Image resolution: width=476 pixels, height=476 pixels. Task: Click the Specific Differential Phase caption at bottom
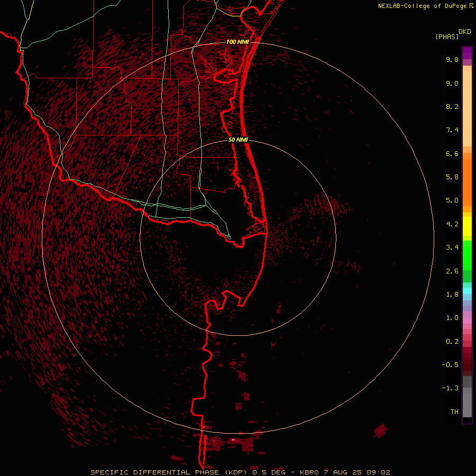[x=241, y=472]
